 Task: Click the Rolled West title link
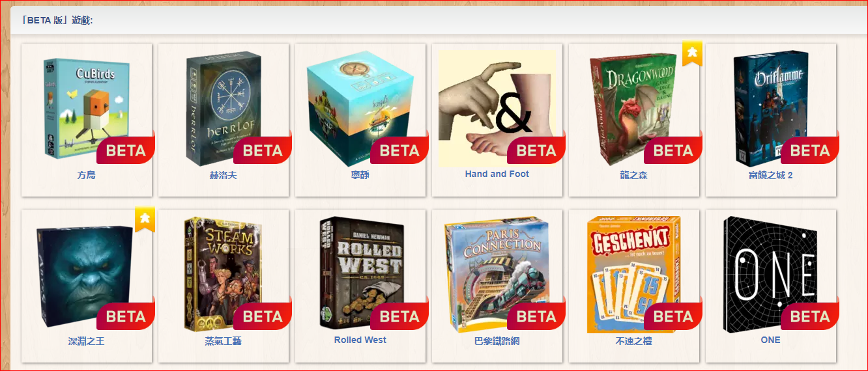[x=360, y=340]
